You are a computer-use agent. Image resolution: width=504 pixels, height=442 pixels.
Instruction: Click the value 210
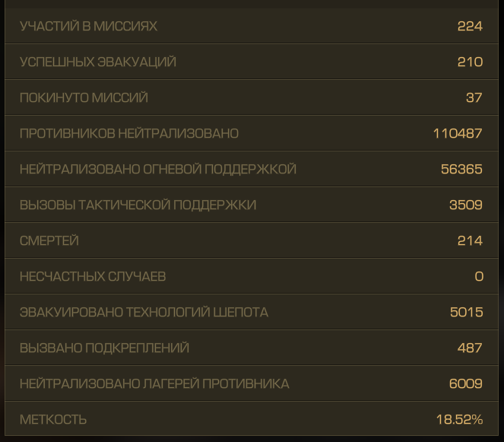[x=470, y=62]
